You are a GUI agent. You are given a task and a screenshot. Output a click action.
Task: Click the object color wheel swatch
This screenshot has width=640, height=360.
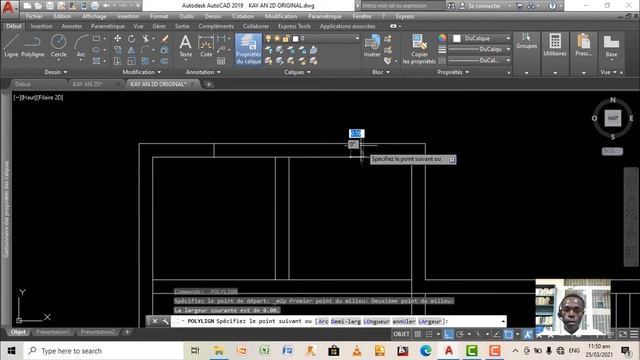click(x=442, y=38)
